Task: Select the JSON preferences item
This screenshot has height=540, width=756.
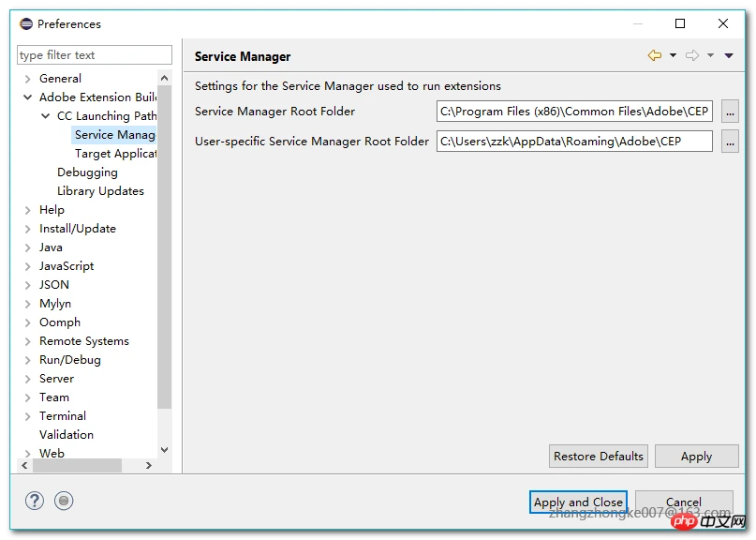Action: 54,285
